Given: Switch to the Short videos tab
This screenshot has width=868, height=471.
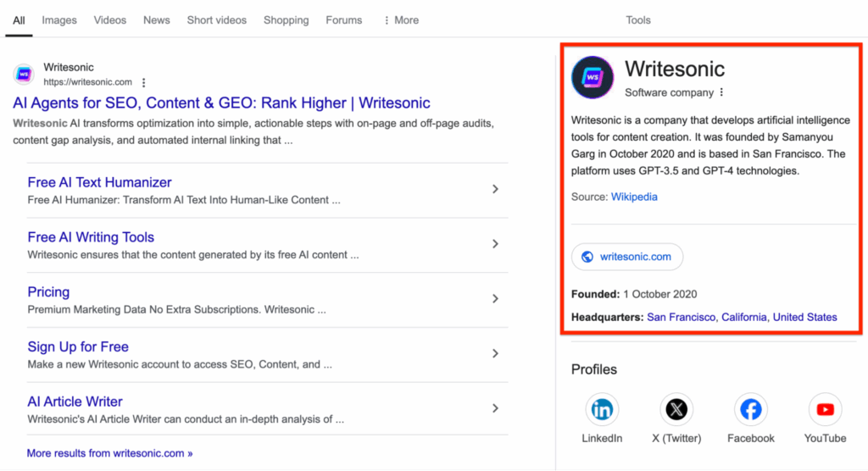Looking at the screenshot, I should (216, 20).
